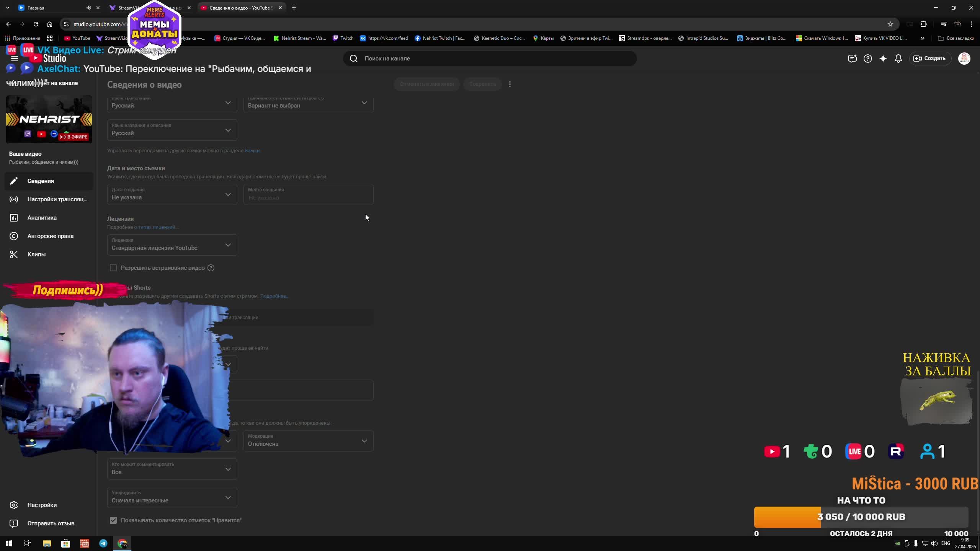Open File Explorer from the taskbar

(x=47, y=543)
